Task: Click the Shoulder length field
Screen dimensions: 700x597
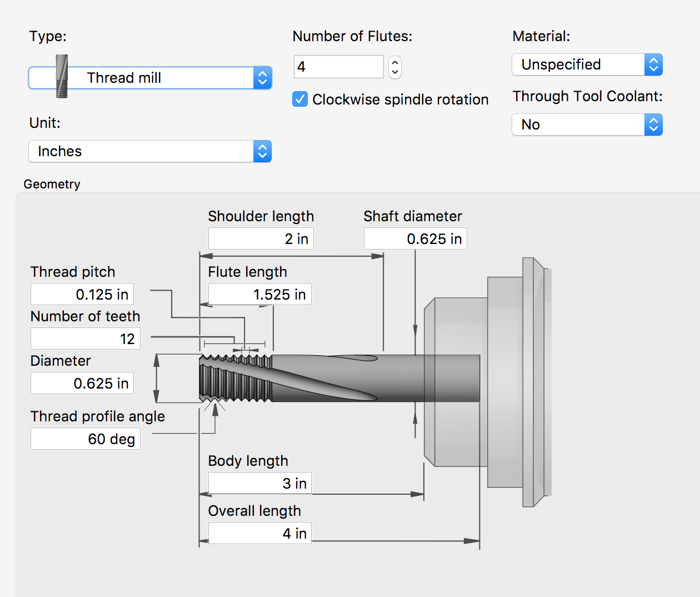Action: click(x=261, y=239)
